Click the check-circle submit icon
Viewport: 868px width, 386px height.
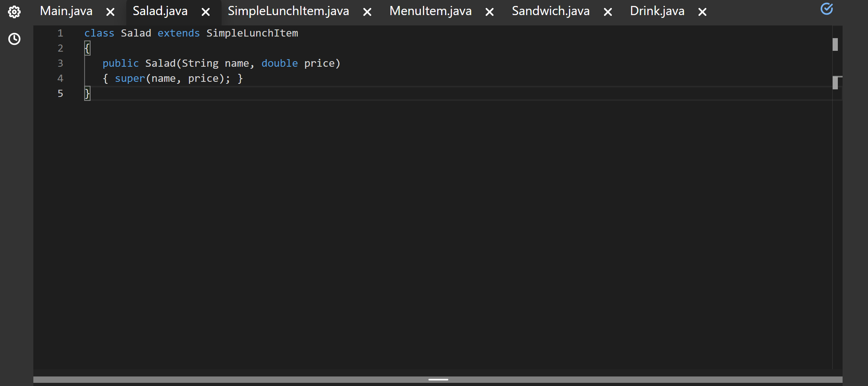[827, 9]
